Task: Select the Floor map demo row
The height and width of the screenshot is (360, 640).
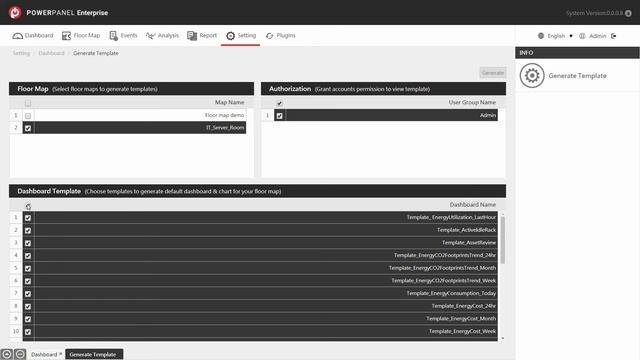Action: pyautogui.click(x=134, y=115)
